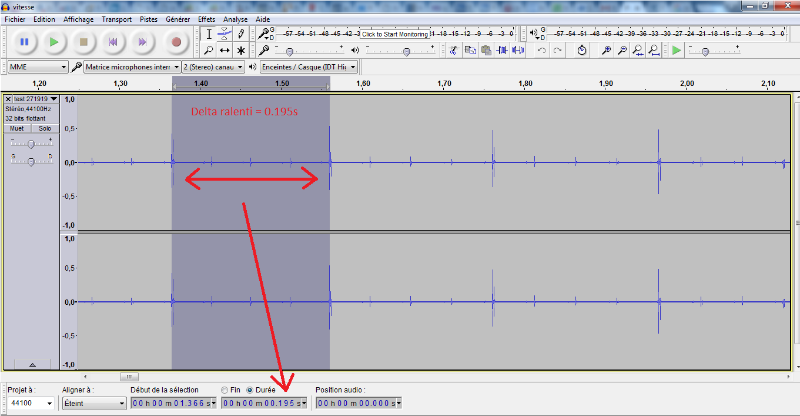800x416 pixels.
Task: Select the Draw pencil tool
Action: click(241, 34)
